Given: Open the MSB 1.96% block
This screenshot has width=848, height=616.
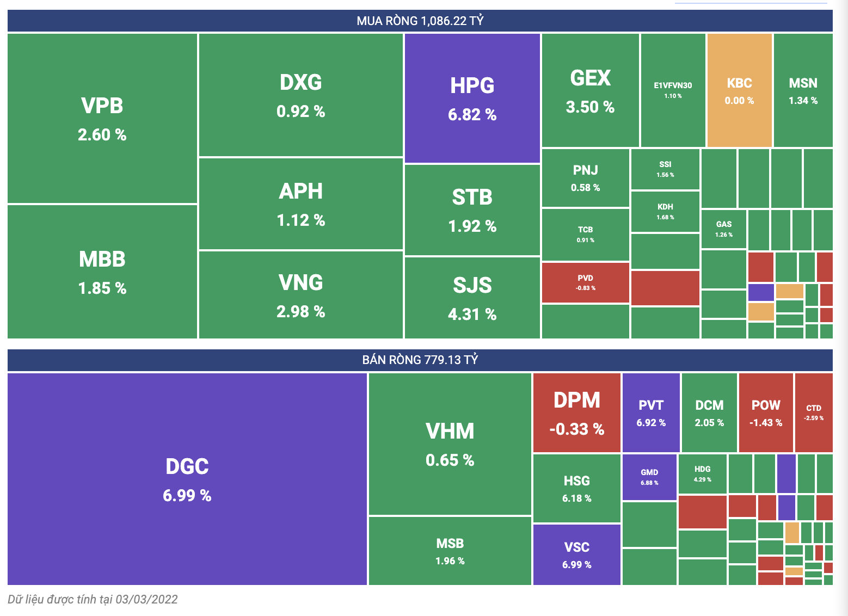Looking at the screenshot, I should point(450,551).
